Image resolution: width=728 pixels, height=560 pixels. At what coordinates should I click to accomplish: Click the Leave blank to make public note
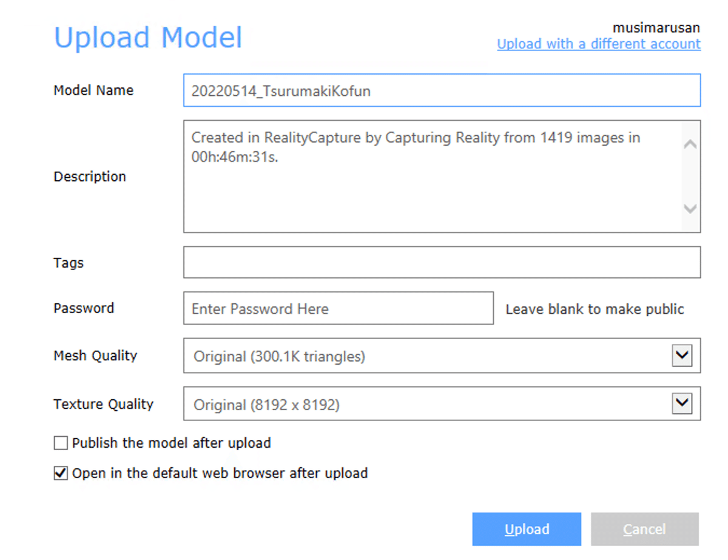point(595,309)
